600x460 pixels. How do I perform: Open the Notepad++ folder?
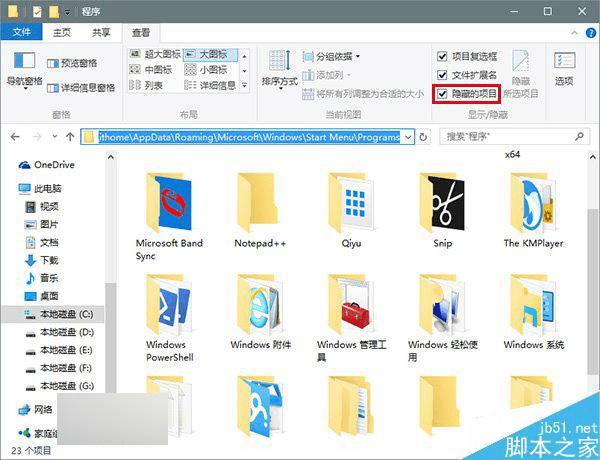(260, 210)
